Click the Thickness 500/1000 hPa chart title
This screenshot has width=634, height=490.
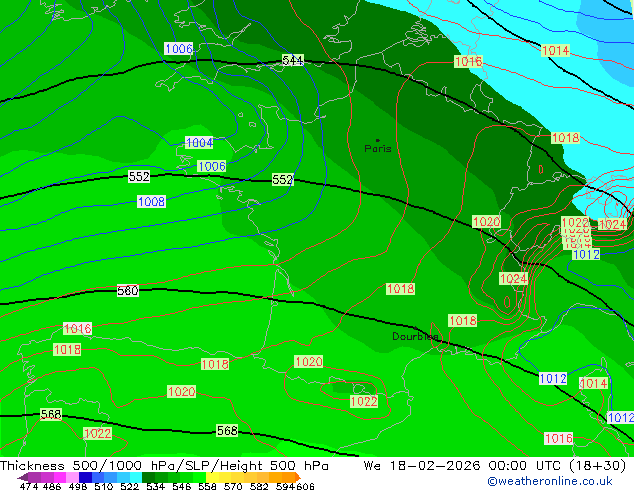[164, 466]
